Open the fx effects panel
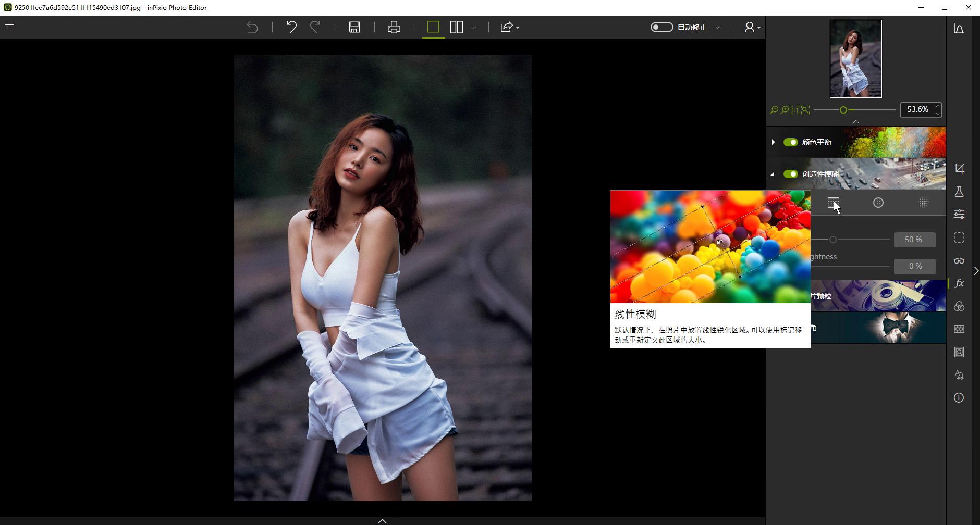This screenshot has width=980, height=525. click(x=959, y=283)
